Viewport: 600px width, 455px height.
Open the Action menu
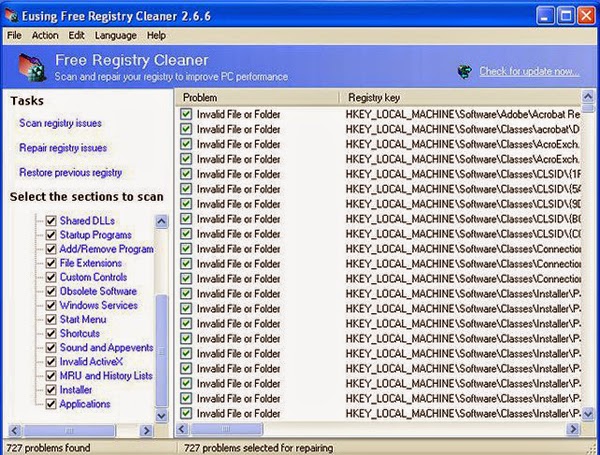pyautogui.click(x=45, y=36)
